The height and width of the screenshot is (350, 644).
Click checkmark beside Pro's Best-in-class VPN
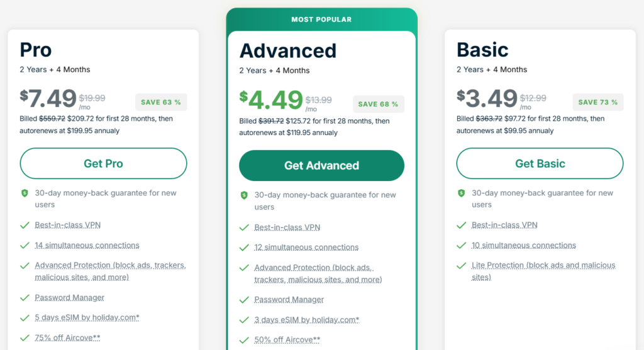coord(25,225)
